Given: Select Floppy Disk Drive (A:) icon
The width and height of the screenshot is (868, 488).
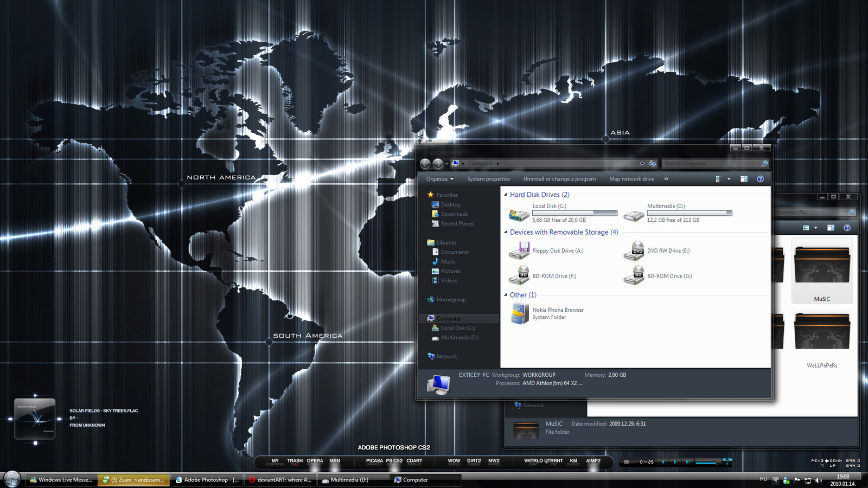Looking at the screenshot, I should (519, 251).
